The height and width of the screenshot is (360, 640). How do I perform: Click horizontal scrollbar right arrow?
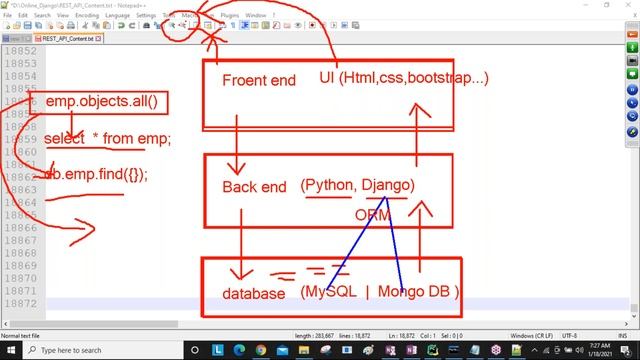(626, 324)
